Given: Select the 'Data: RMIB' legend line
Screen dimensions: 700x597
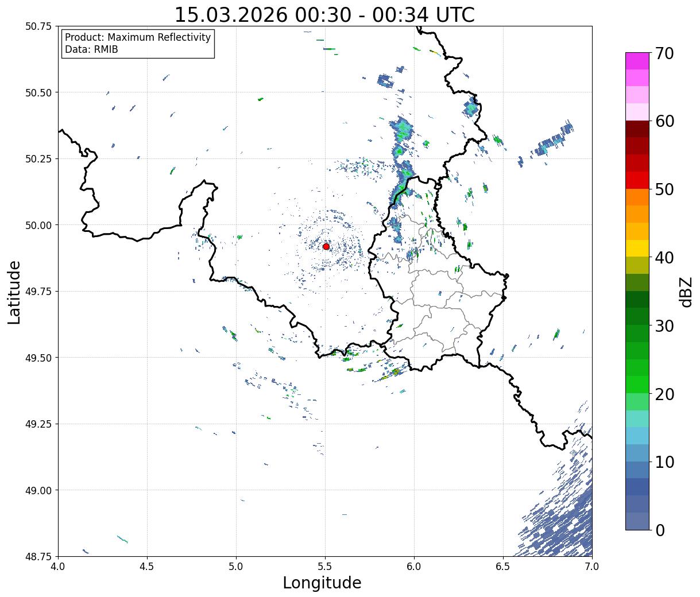Looking at the screenshot, I should click(91, 50).
